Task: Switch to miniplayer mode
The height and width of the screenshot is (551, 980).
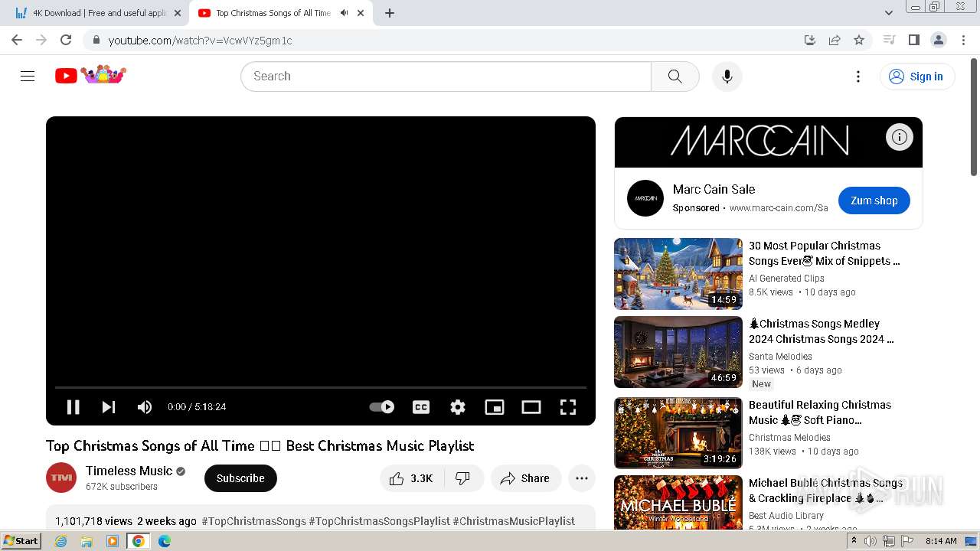Action: (495, 407)
